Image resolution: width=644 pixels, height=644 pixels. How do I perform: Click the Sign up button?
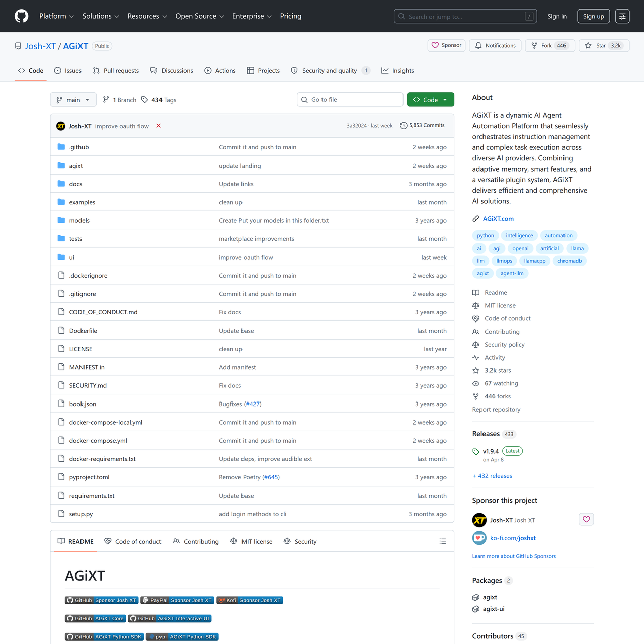pyautogui.click(x=594, y=16)
